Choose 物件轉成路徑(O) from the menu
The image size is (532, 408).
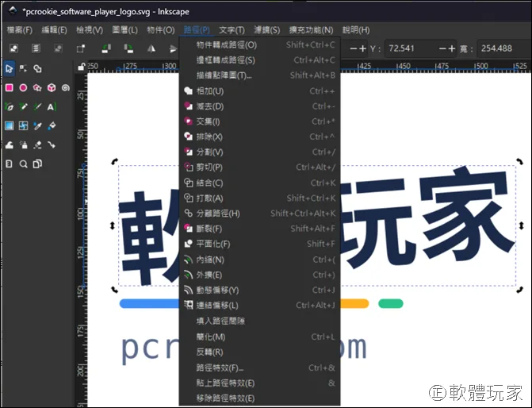click(x=259, y=44)
